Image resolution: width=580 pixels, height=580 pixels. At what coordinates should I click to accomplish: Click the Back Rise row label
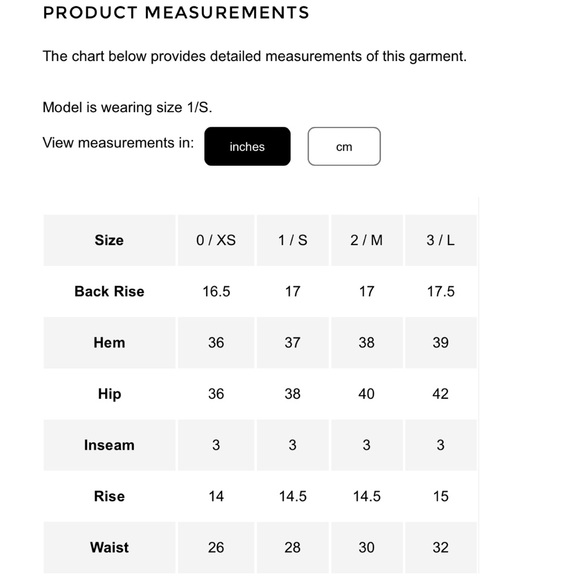109,291
